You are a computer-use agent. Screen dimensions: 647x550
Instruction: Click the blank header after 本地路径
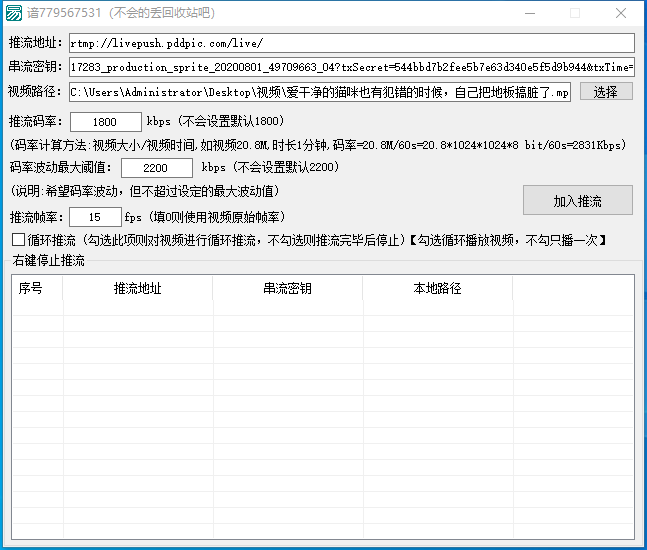(572, 288)
